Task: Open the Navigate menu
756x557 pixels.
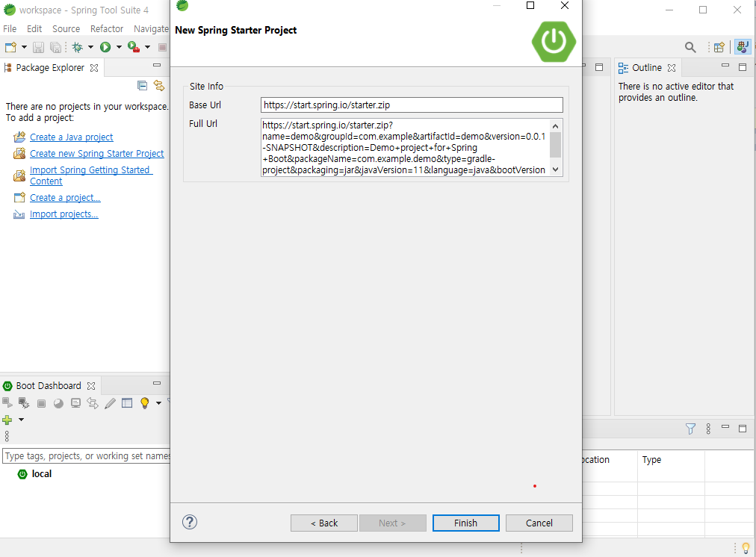Action: point(151,29)
